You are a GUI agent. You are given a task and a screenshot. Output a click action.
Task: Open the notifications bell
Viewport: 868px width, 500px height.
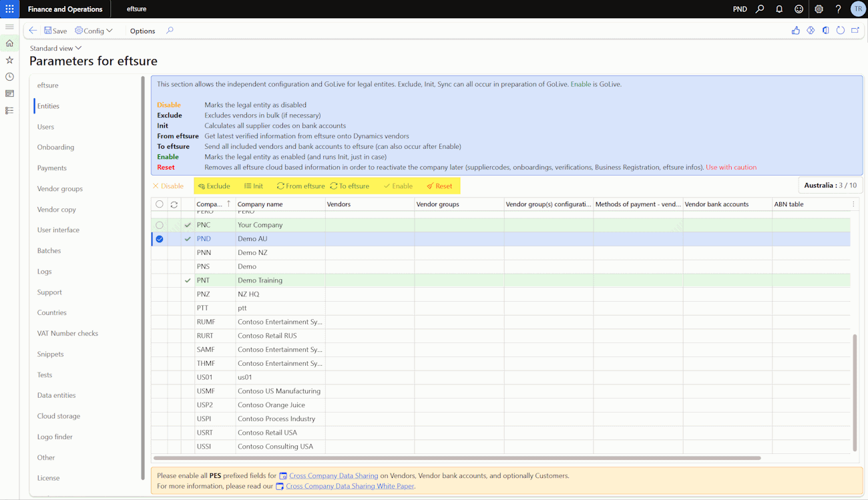[x=779, y=9]
